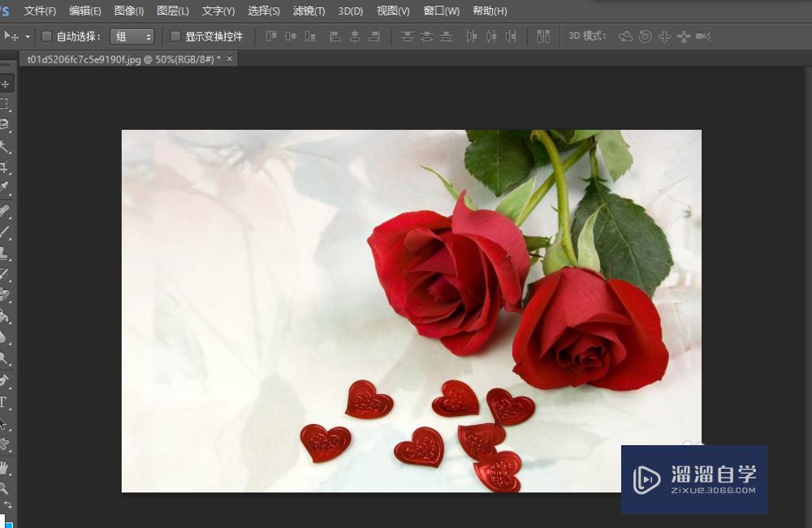The image size is (812, 528).
Task: Switch to the t01d5206fc7c5e9190f.jpg document tab
Action: click(x=123, y=58)
